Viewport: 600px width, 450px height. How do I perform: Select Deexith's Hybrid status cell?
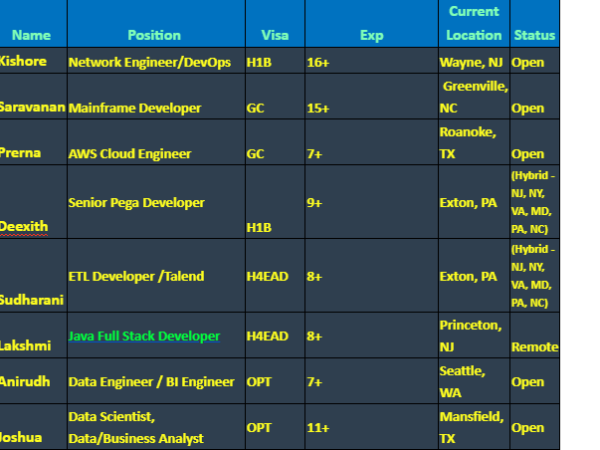pos(535,202)
